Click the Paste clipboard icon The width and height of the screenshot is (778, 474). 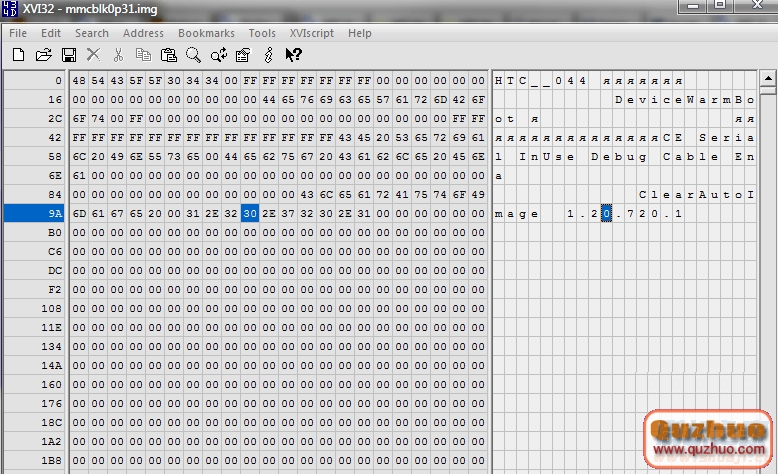(169, 55)
